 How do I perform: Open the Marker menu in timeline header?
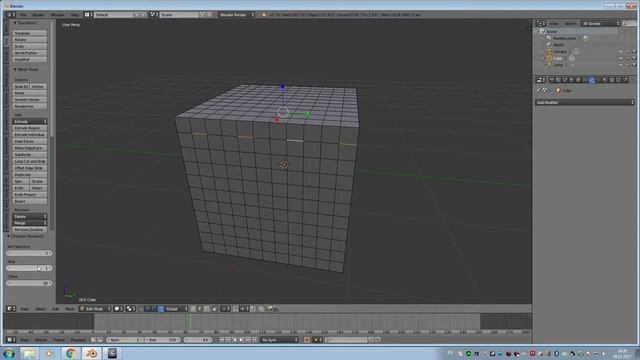coord(41,340)
